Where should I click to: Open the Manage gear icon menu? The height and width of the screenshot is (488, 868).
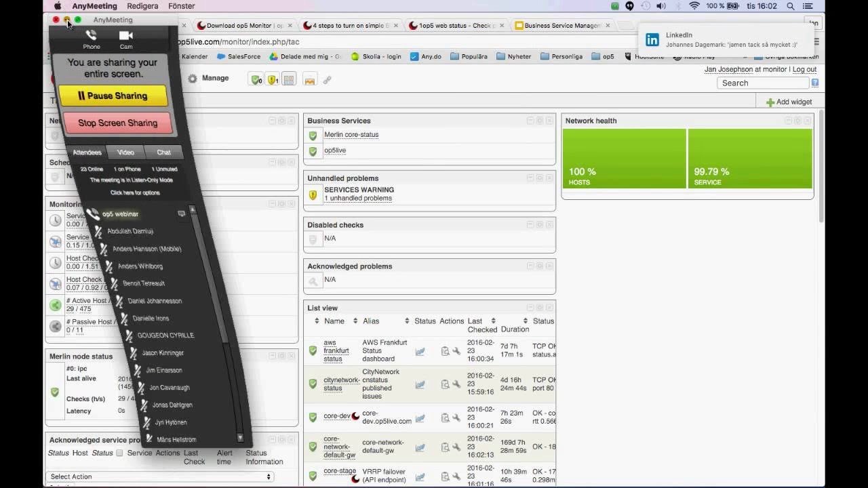193,79
